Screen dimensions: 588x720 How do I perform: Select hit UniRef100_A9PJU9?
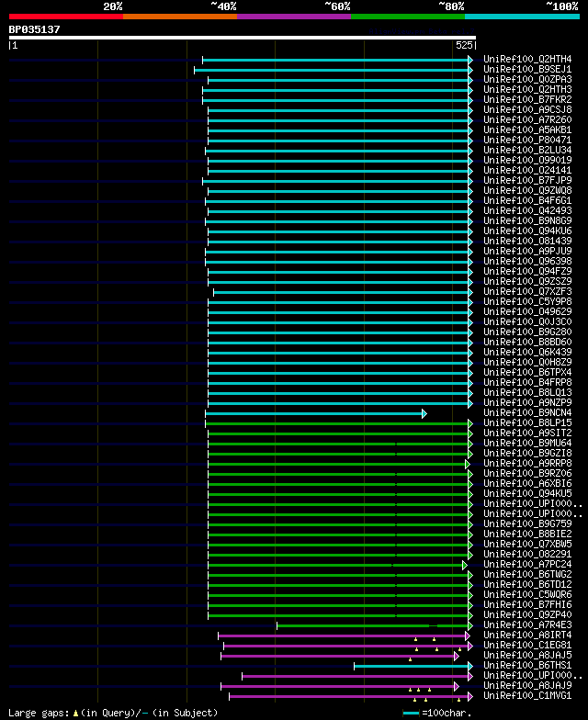coord(527,252)
